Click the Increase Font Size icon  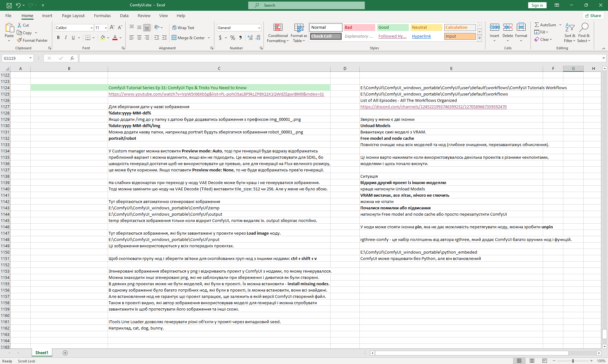point(112,28)
